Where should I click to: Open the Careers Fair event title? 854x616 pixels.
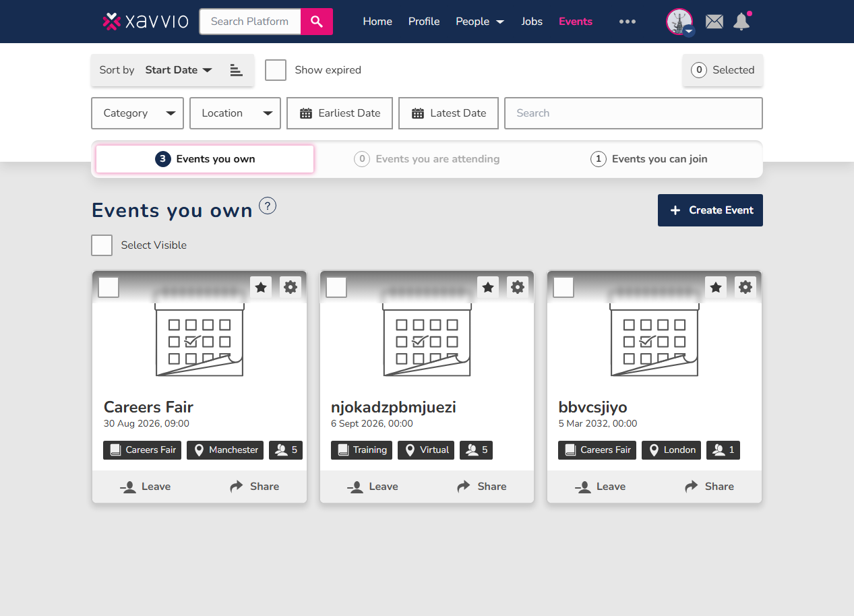[x=148, y=407]
